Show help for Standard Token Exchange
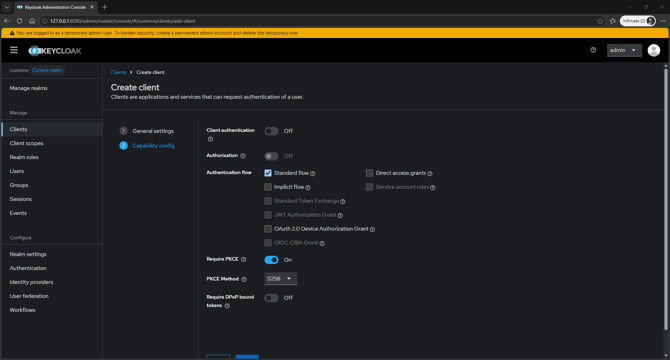 tap(343, 201)
